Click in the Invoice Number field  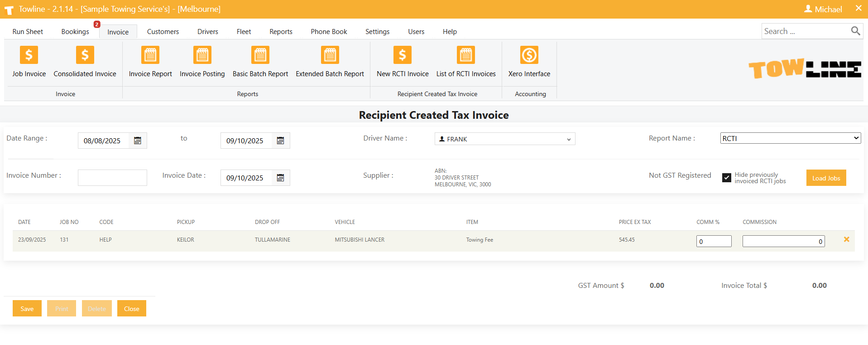[112, 178]
